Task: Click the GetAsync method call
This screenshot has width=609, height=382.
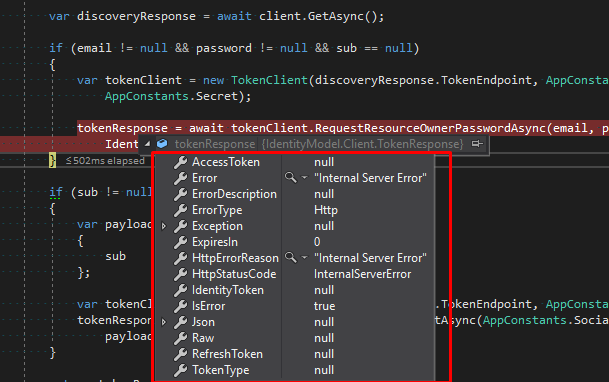Action: (x=336, y=16)
